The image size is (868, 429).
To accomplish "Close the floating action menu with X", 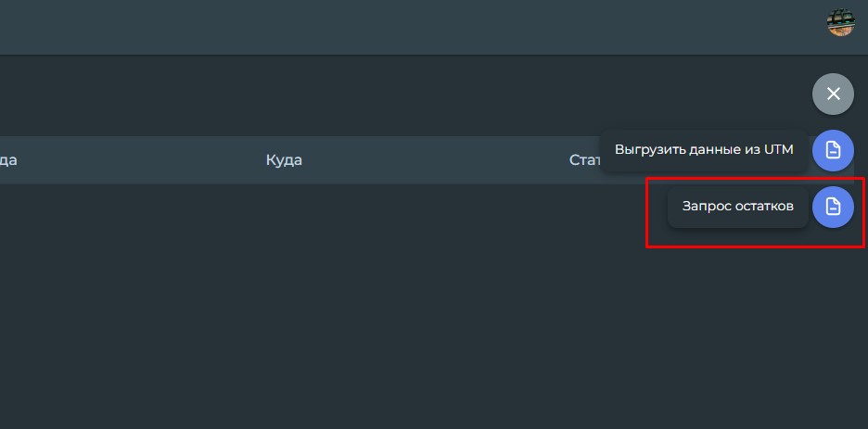I will pyautogui.click(x=833, y=94).
